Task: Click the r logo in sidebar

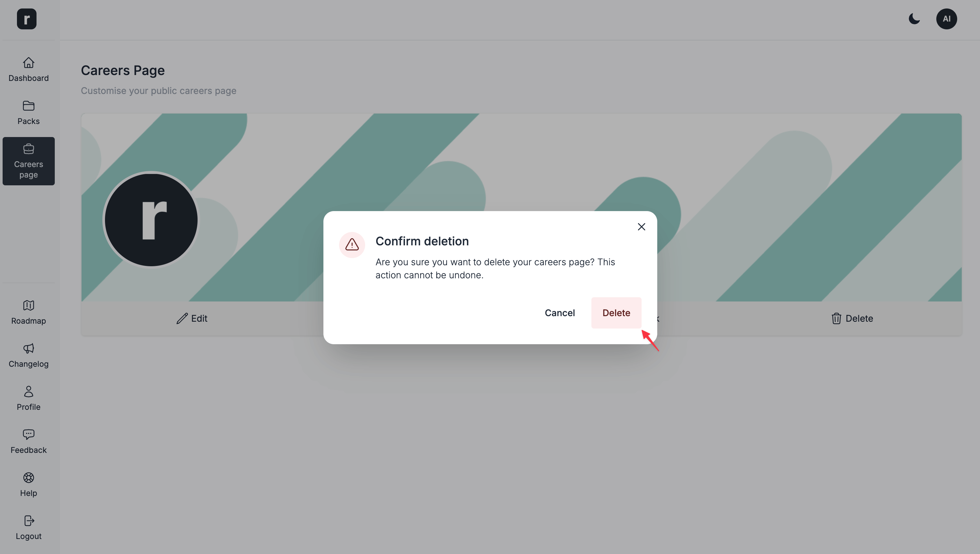Action: pyautogui.click(x=27, y=19)
